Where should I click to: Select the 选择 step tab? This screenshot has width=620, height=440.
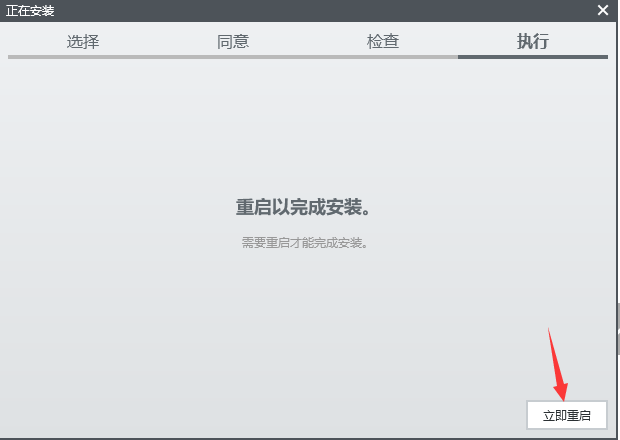coord(83,42)
